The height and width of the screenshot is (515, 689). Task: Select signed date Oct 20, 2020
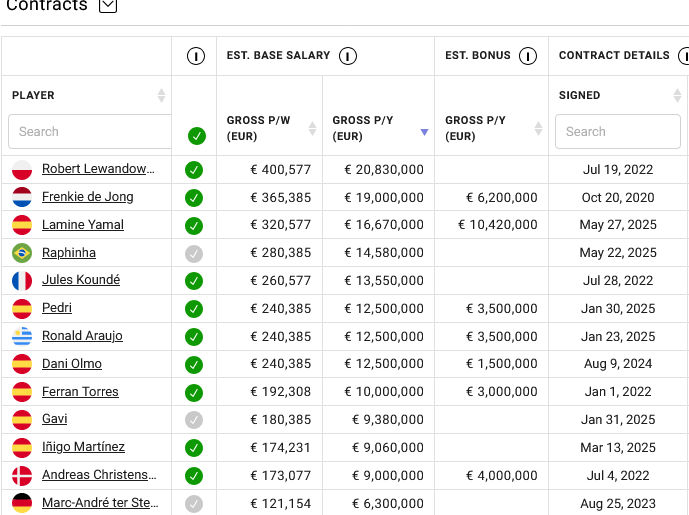click(x=618, y=198)
